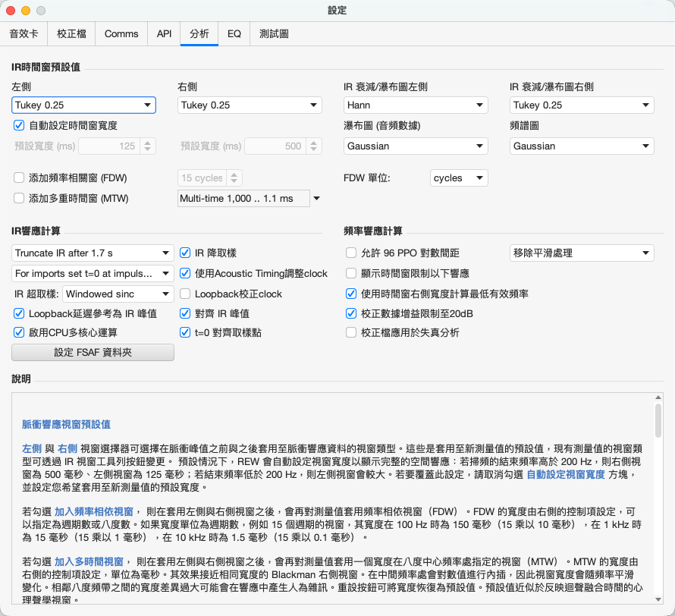Toggle 對齊 IR 峰值 checkbox
The width and height of the screenshot is (675, 616).
[185, 313]
